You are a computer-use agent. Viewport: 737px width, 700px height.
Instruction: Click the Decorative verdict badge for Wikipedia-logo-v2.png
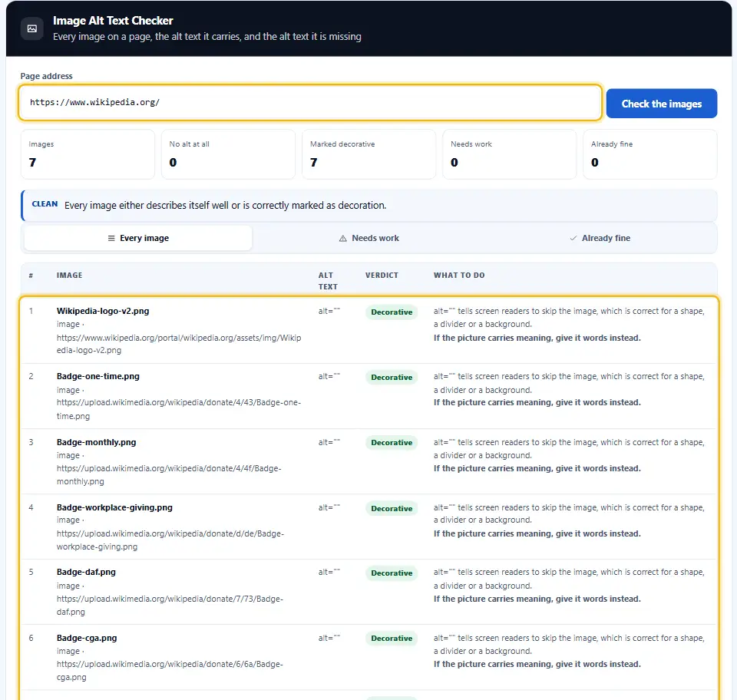pyautogui.click(x=392, y=312)
